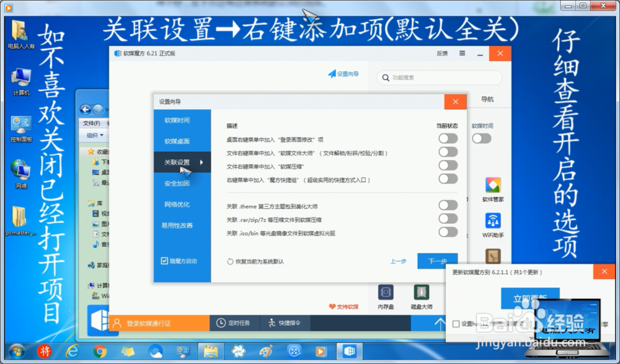The image size is (620, 364).
Task: Open the 文件(F) menu in Explorer
Action: pos(91,123)
